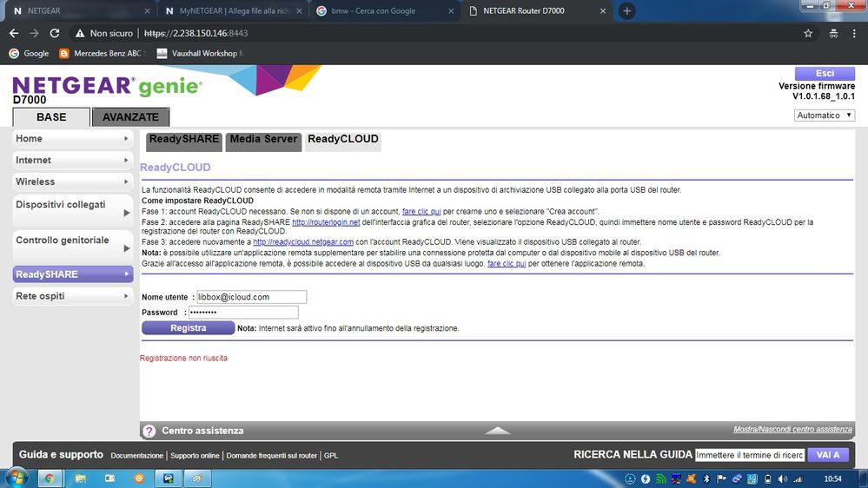Click the Non sicuro warning icon

80,33
